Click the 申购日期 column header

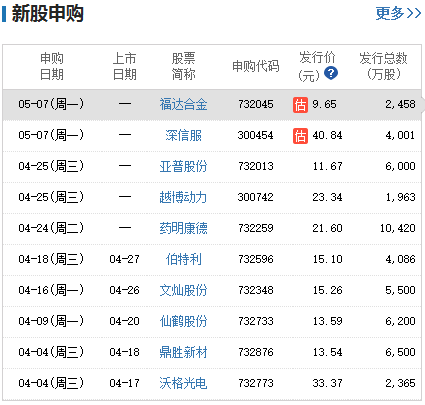52,66
